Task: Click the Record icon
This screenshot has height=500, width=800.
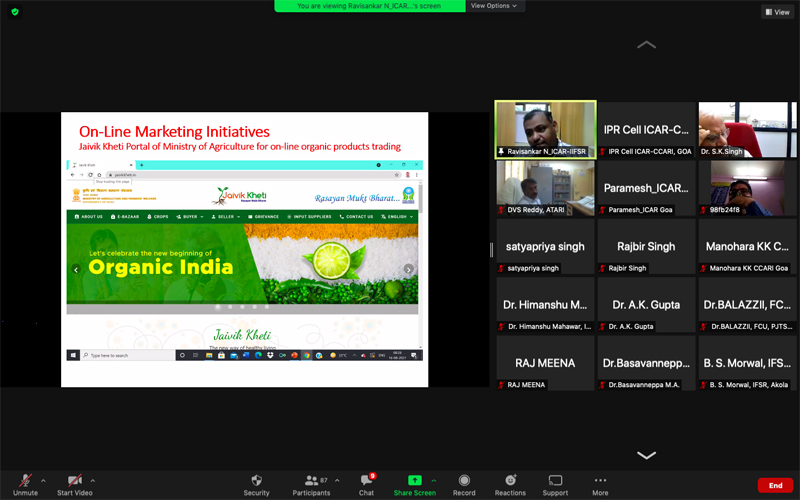Action: [464, 480]
